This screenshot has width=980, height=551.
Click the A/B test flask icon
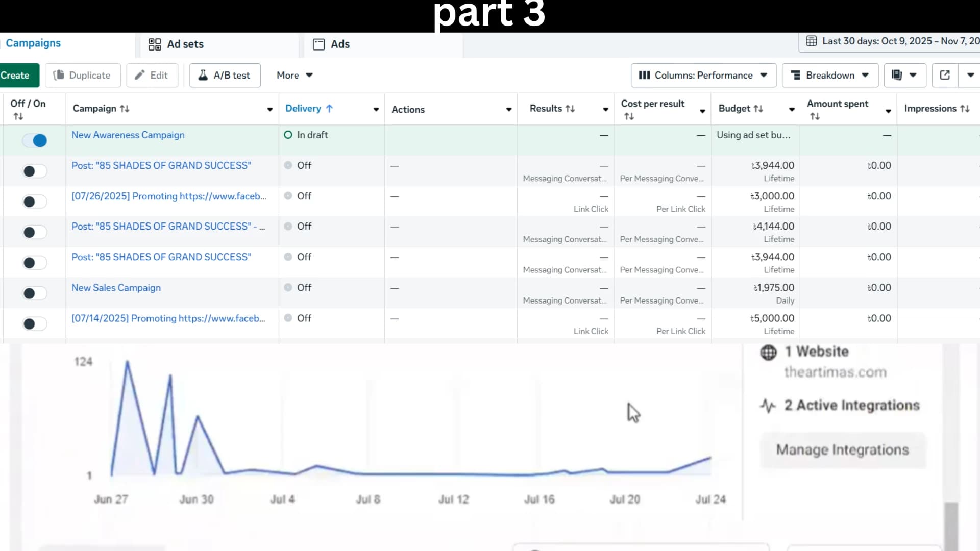[x=203, y=75]
